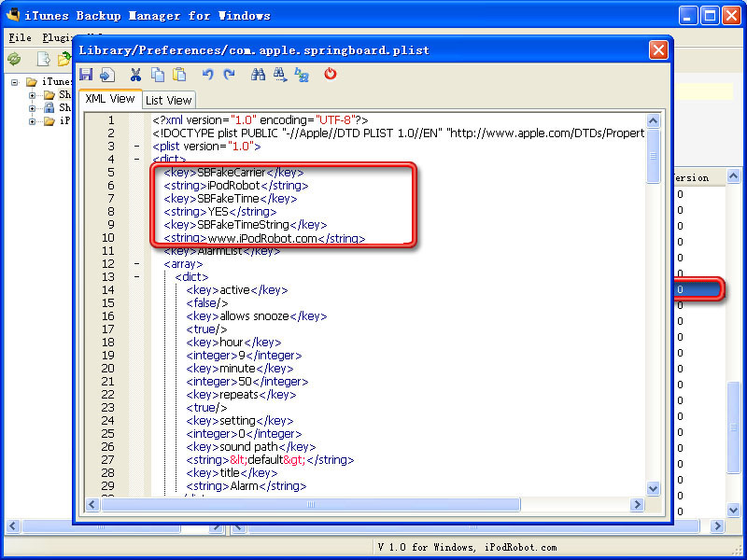The image size is (747, 560).
Task: Redo the edit in plist editor
Action: tap(230, 75)
